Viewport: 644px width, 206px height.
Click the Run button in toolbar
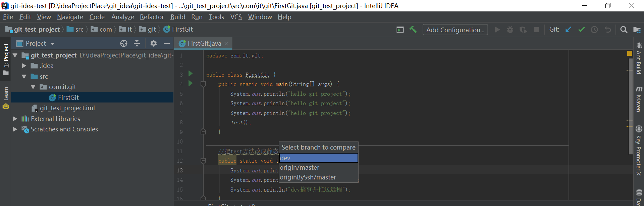click(497, 30)
